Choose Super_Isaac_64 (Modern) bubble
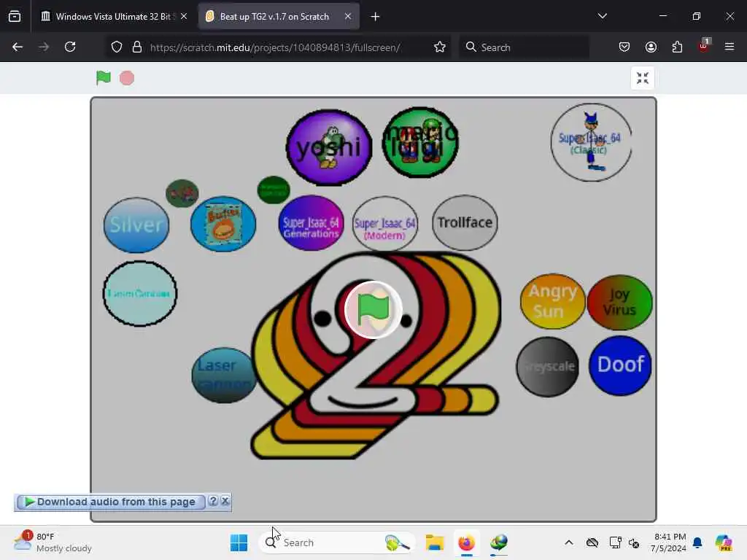The width and height of the screenshot is (747, 560). (385, 224)
